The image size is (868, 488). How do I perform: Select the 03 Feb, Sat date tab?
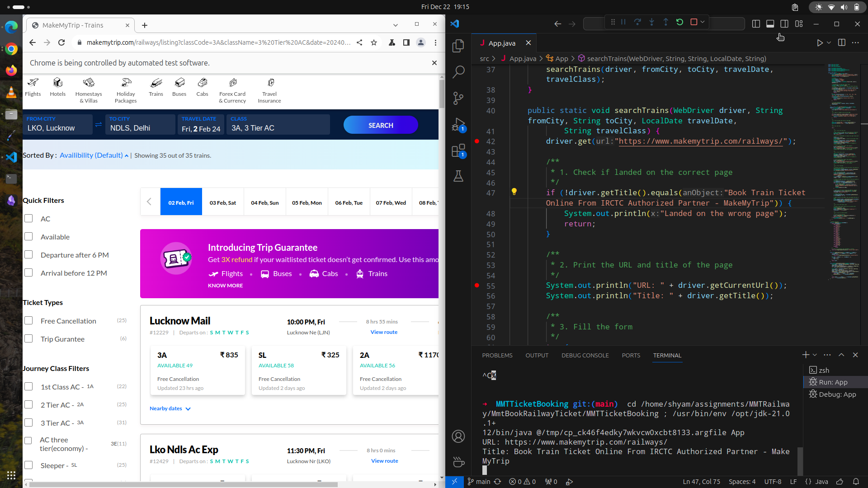[223, 203]
